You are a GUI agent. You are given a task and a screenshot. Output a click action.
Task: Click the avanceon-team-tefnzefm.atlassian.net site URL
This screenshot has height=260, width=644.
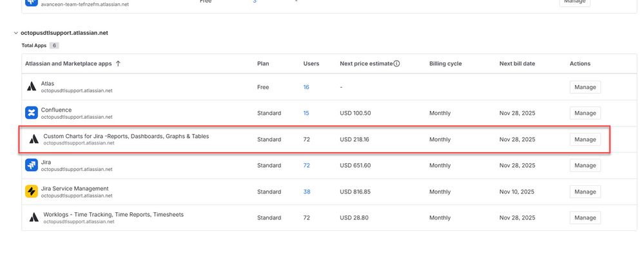pyautogui.click(x=84, y=5)
